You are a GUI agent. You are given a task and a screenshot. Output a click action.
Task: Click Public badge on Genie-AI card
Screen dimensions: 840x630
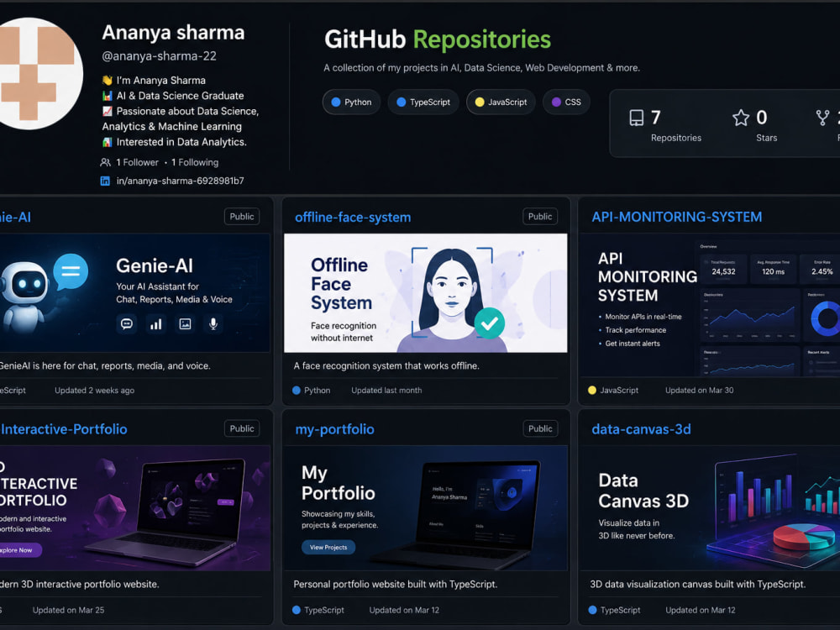tap(242, 217)
